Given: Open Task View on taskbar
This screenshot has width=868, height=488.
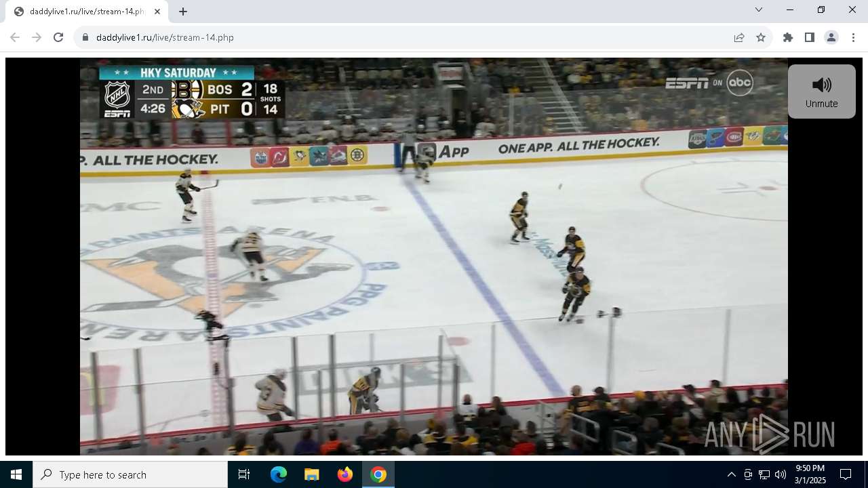Looking at the screenshot, I should click(x=244, y=474).
